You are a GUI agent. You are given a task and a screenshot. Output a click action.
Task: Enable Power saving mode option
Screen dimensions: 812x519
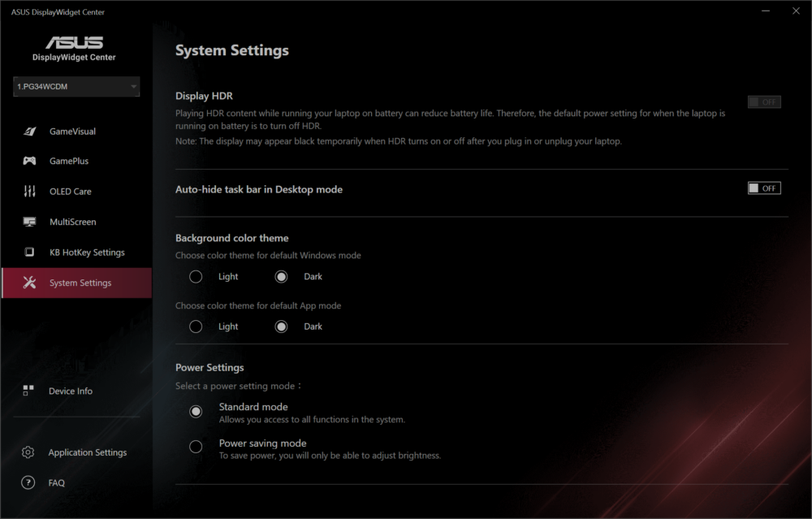tap(196, 447)
